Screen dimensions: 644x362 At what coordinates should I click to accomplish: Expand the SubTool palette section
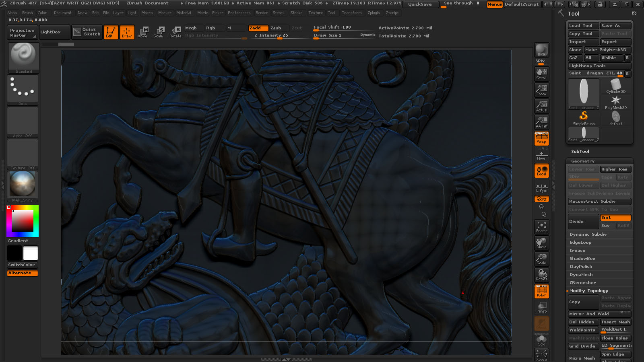(x=580, y=151)
